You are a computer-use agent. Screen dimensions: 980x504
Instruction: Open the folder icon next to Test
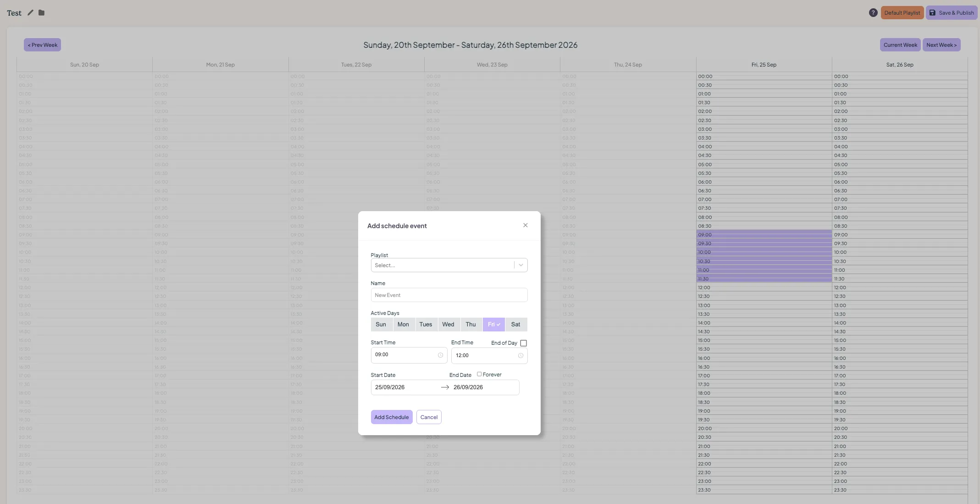point(41,12)
